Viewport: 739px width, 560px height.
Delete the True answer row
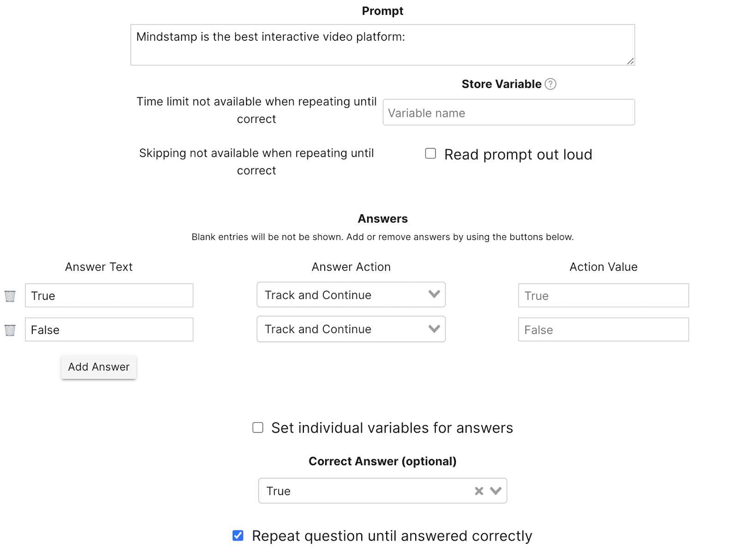(10, 296)
